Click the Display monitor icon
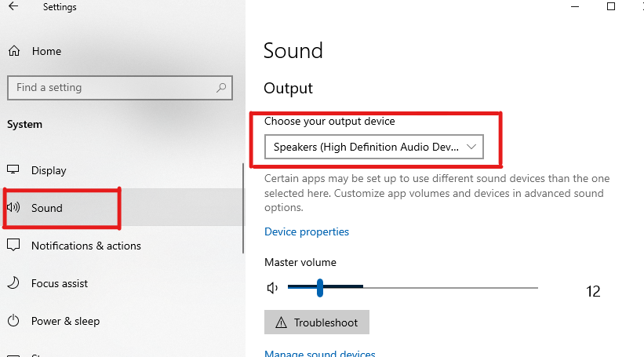Screen dimensions: 644x357 (x=13, y=170)
